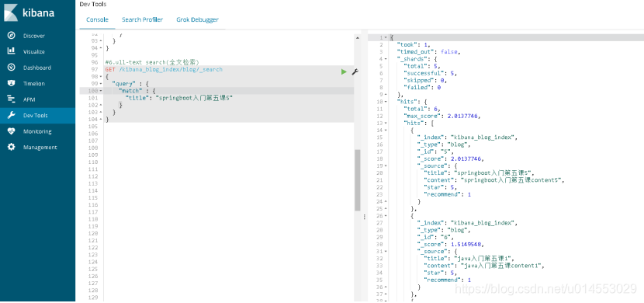Click the editor vertical scrollbar thumb
This screenshot has width=644, height=303.
(358, 180)
